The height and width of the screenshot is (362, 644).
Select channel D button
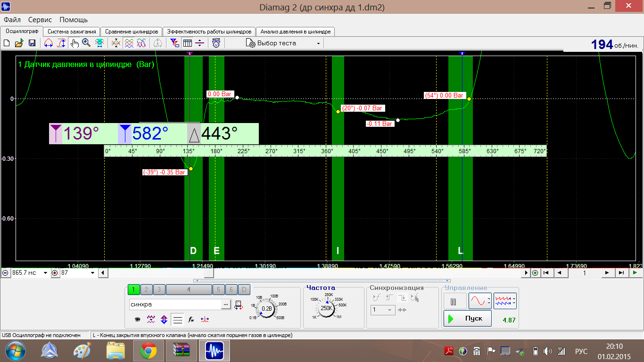point(244,290)
